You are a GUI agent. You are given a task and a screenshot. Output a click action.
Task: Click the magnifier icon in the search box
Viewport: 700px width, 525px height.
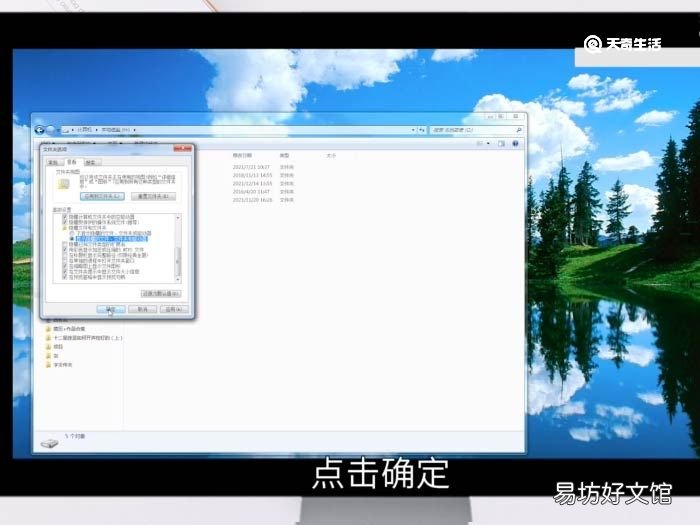(519, 130)
